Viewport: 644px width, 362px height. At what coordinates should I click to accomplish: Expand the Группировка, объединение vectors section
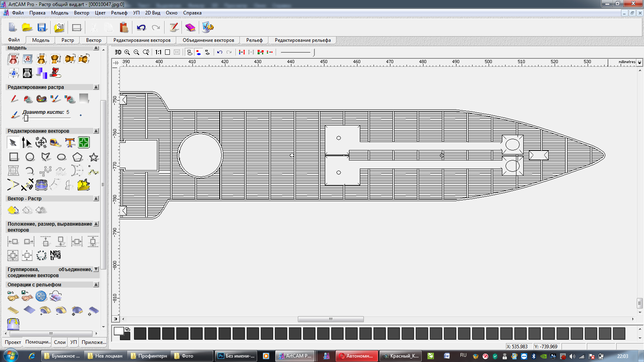point(96,269)
